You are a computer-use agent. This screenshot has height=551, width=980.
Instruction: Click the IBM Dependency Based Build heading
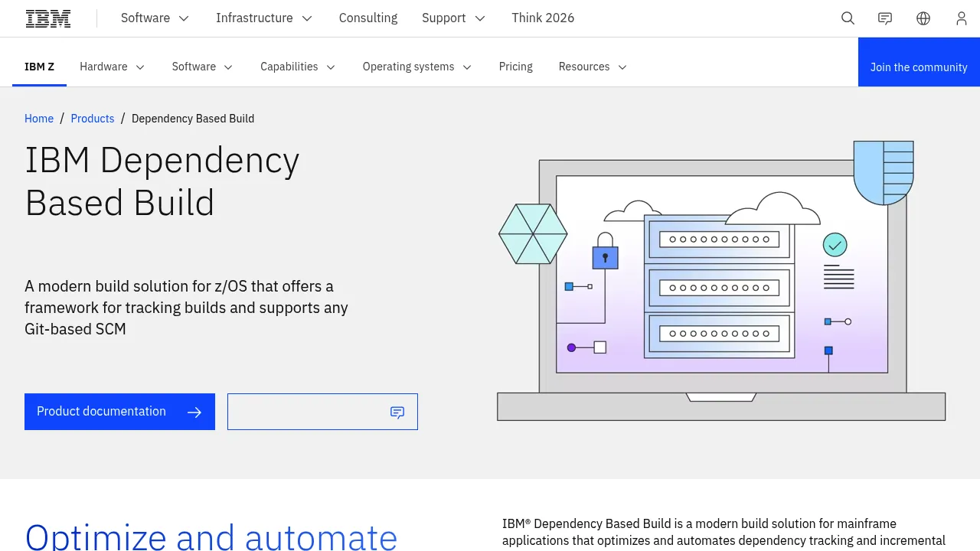point(162,181)
